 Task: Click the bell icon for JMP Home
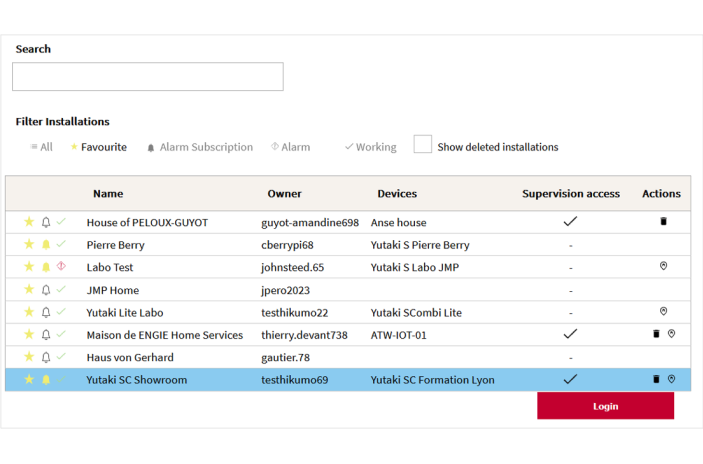[45, 290]
